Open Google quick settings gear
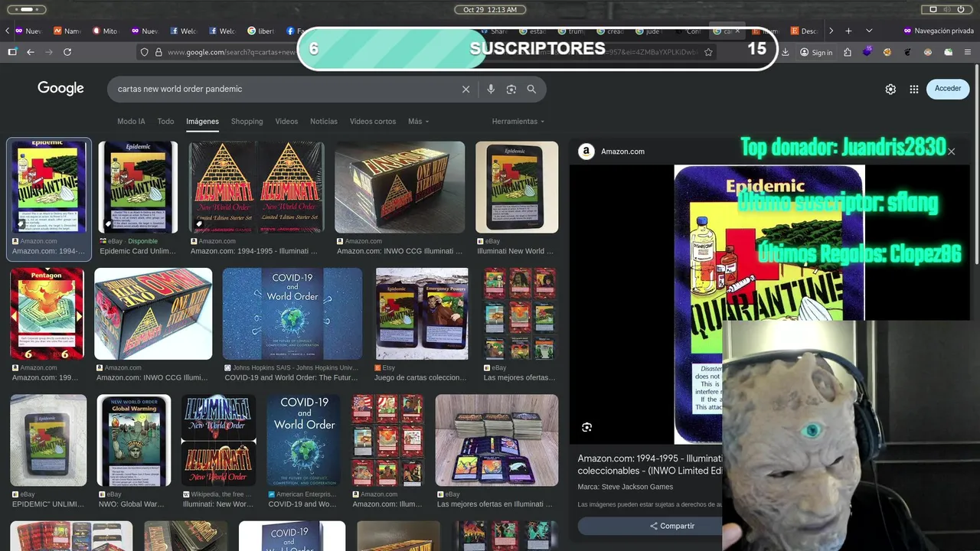Viewport: 980px width, 551px height. pyautogui.click(x=890, y=89)
